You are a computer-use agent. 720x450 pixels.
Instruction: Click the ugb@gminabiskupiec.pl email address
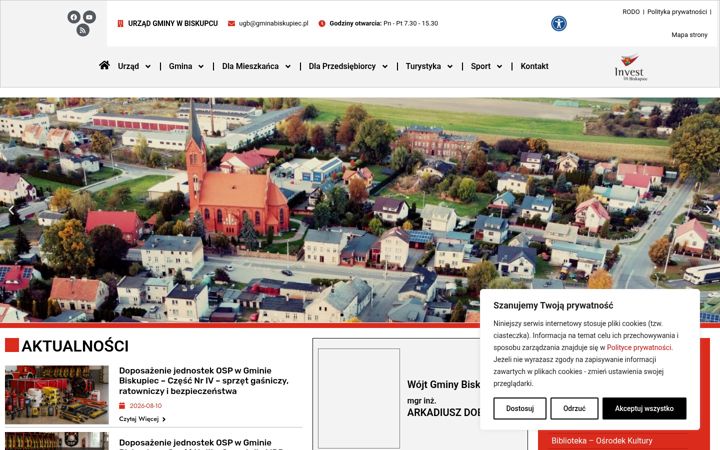pyautogui.click(x=273, y=23)
